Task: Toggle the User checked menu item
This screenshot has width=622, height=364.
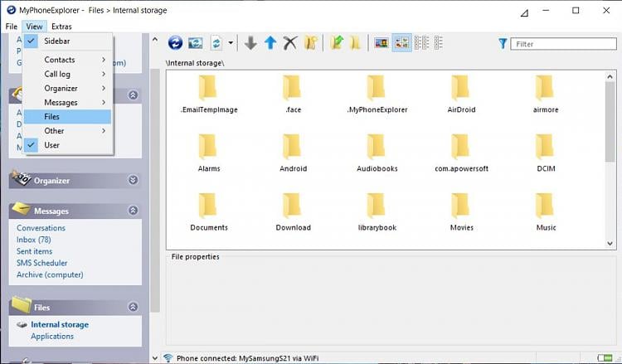Action: [x=67, y=145]
